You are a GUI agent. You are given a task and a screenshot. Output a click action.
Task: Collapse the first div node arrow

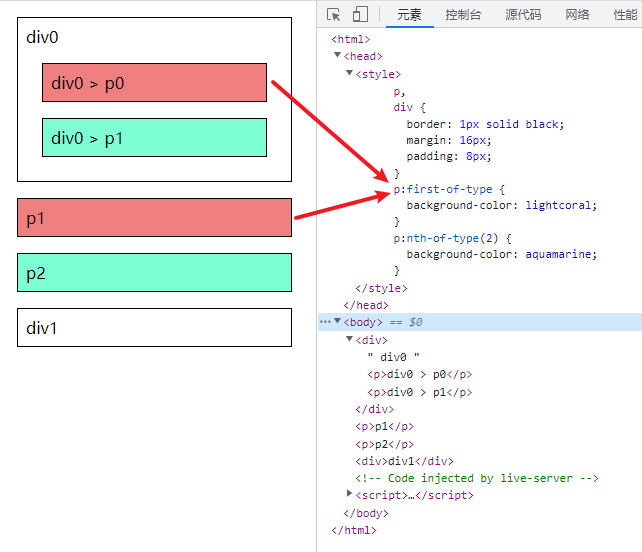[349, 339]
